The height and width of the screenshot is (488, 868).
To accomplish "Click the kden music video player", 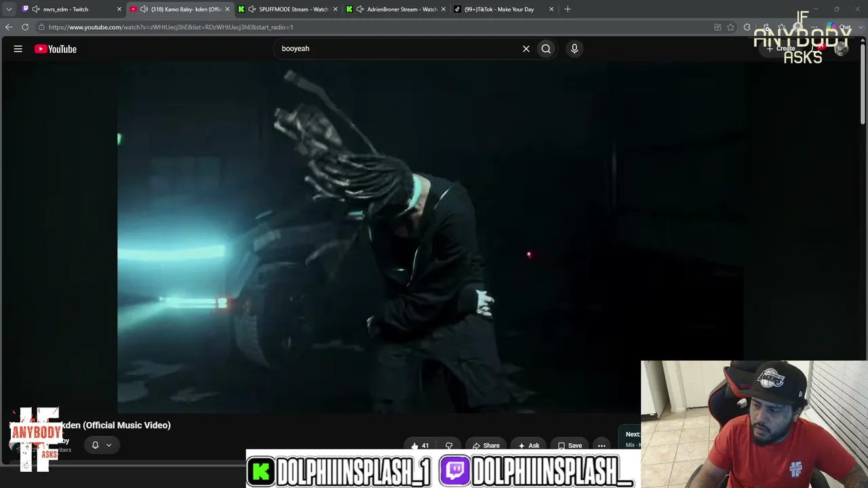I will click(431, 238).
